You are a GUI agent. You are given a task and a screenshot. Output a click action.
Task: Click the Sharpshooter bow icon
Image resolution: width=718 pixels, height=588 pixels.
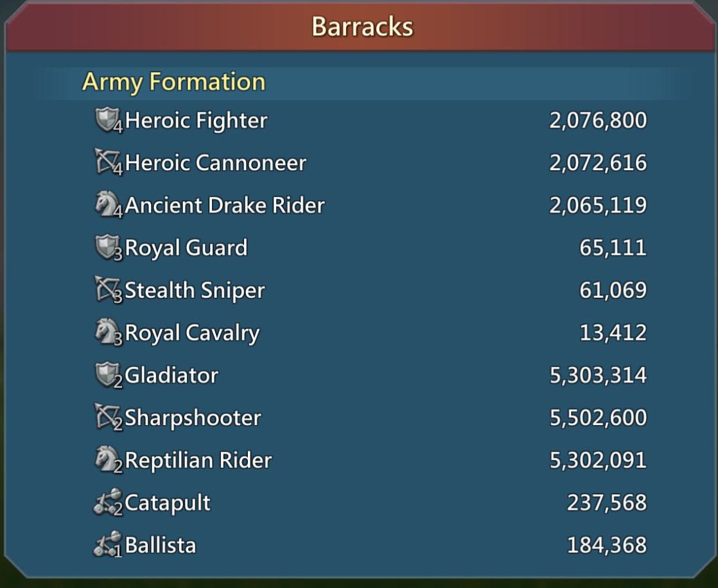(109, 417)
